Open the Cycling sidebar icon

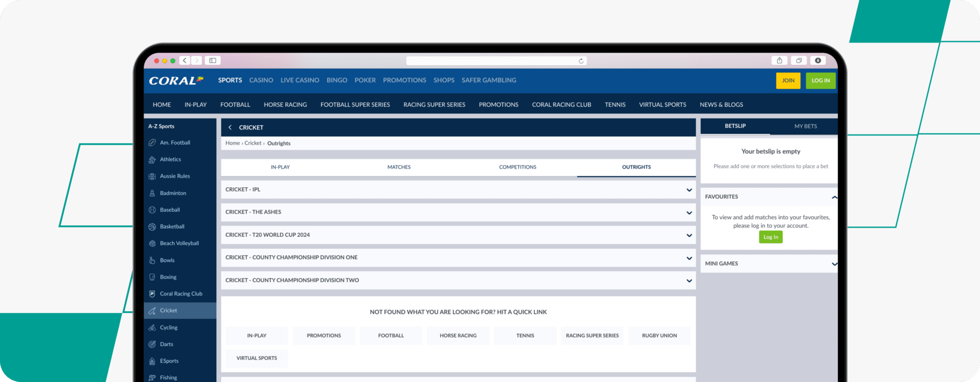point(152,328)
